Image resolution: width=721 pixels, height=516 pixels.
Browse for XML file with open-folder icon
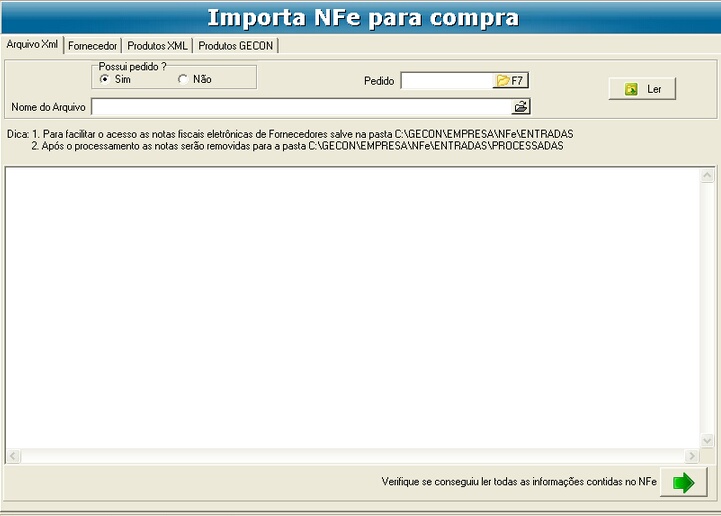tap(521, 107)
